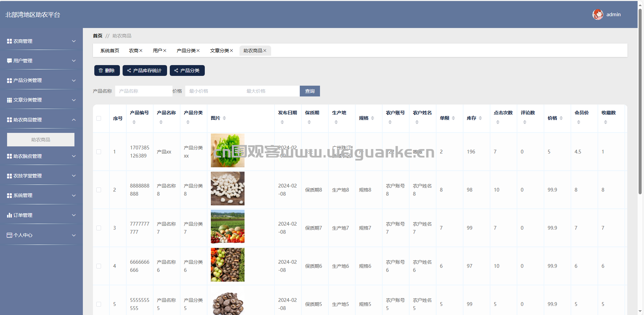
Task: Close the 文章分类 tab with its X
Action: click(231, 51)
